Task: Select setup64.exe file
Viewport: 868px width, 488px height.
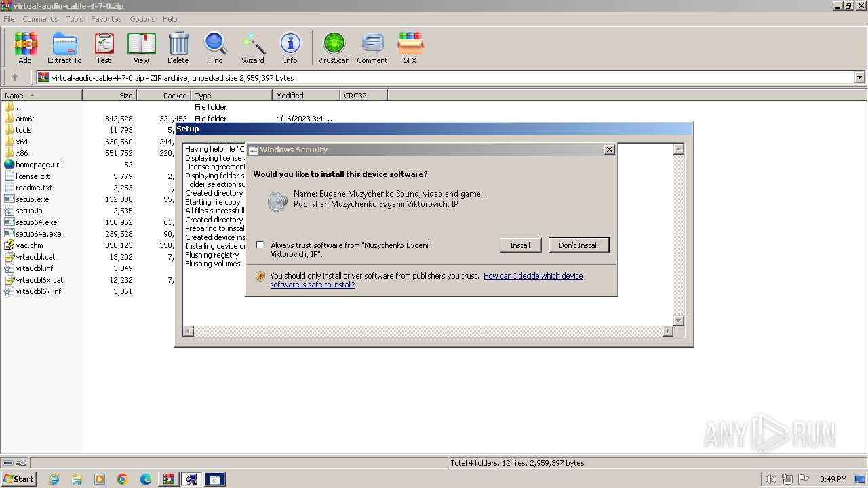Action: click(36, 222)
